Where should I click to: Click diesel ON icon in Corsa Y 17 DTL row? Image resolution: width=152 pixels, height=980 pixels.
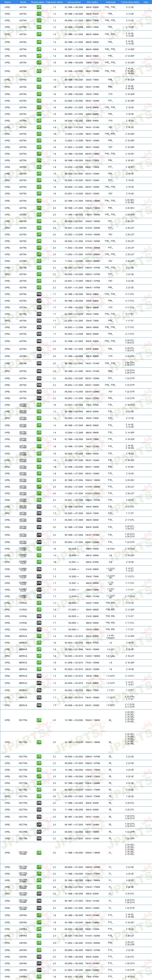[39, 623]
